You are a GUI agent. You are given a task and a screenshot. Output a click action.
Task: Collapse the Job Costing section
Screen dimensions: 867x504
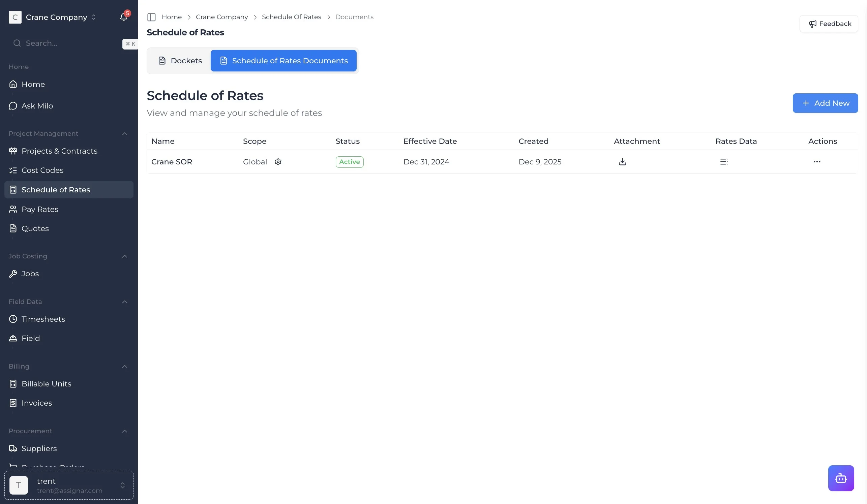(124, 256)
